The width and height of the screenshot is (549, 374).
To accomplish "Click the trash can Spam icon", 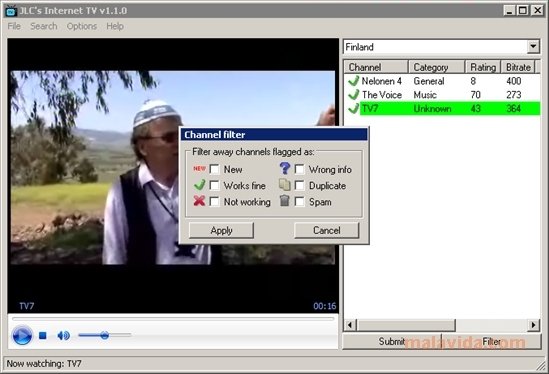I will tap(285, 201).
